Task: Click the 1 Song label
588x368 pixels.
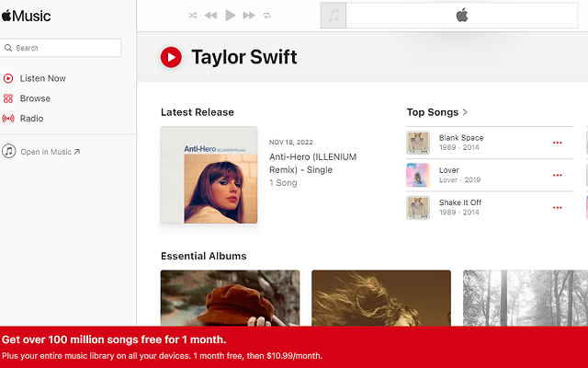Action: pyautogui.click(x=283, y=183)
